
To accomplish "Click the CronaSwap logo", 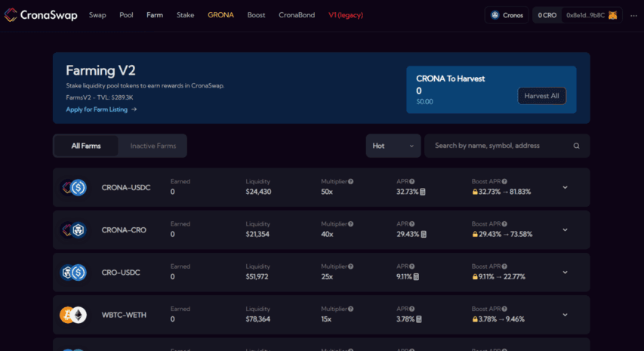I will (41, 15).
